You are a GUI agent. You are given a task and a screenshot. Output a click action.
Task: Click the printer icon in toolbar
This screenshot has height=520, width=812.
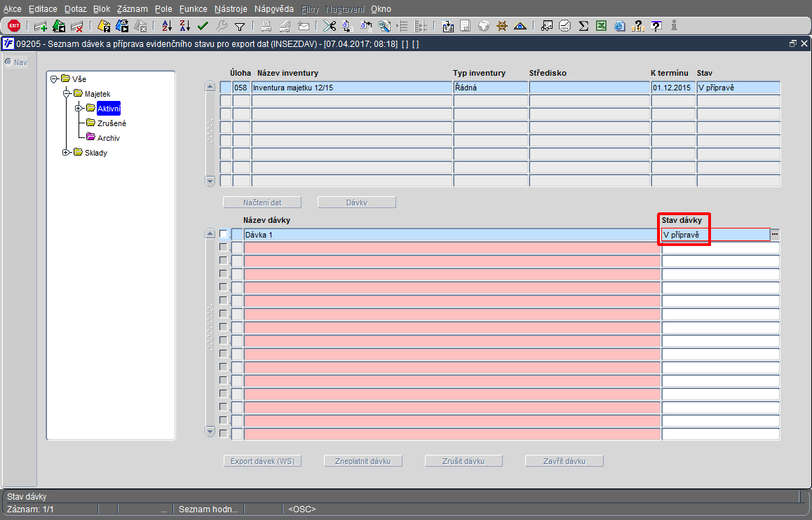pyautogui.click(x=266, y=26)
